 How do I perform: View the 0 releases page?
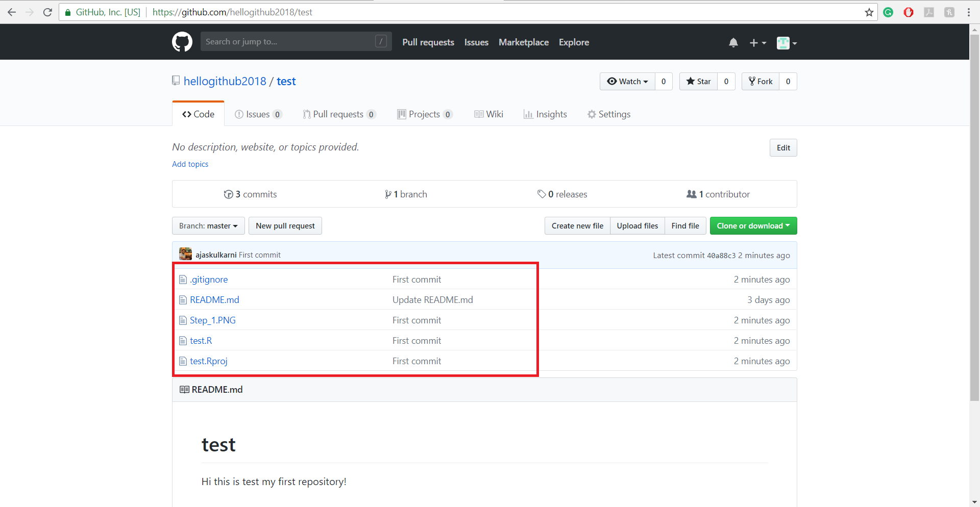pos(562,194)
